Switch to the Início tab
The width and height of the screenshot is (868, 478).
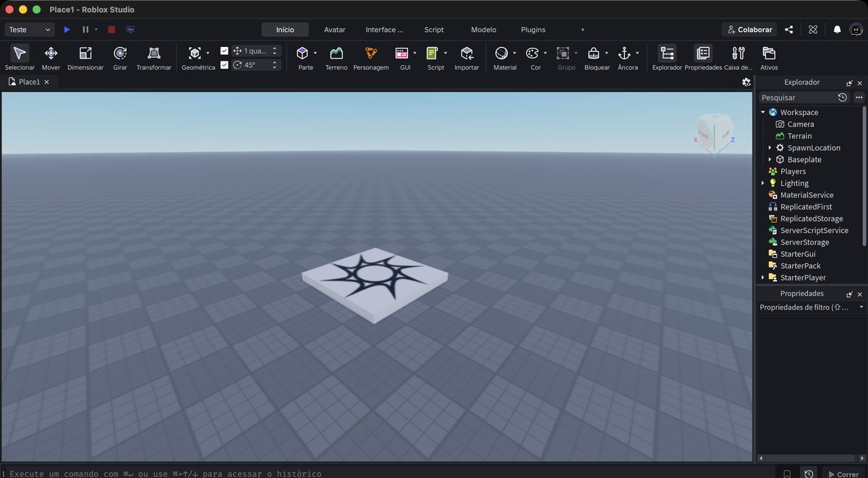tap(285, 30)
